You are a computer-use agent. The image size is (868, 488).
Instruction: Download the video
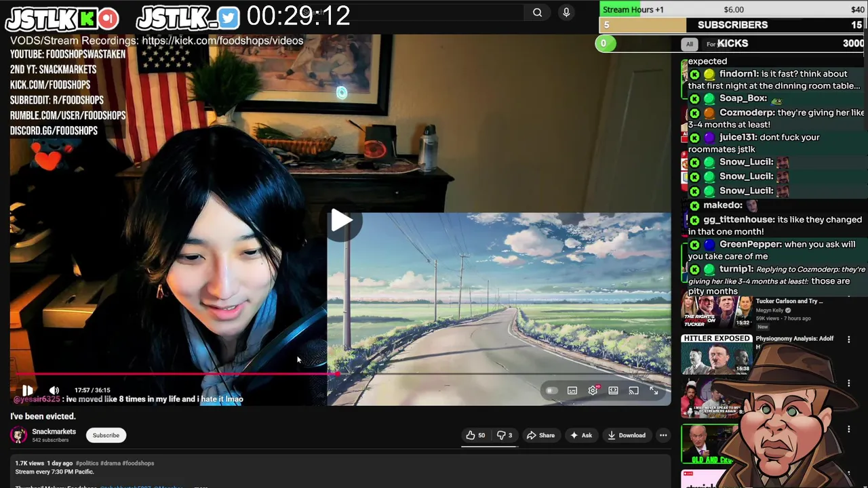[626, 435]
